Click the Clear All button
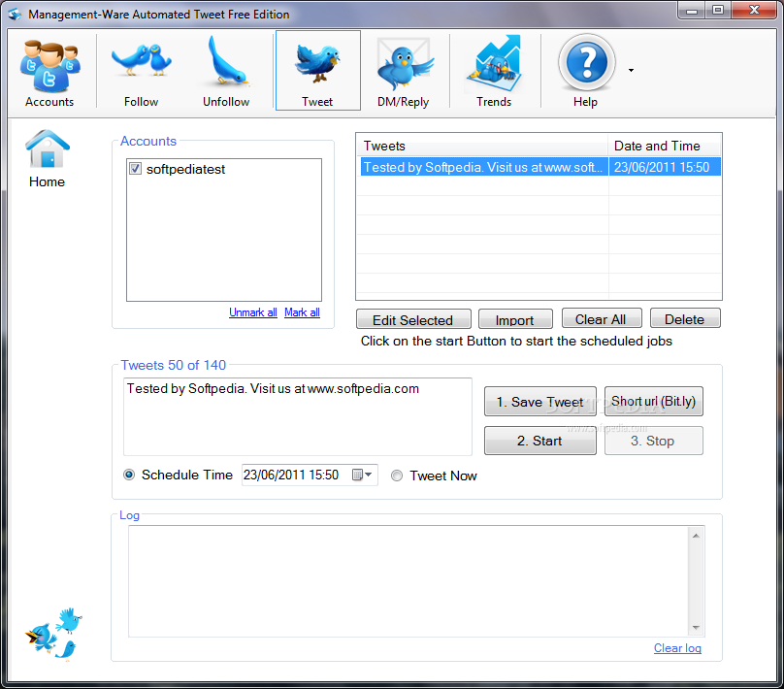Screen dimensions: 784x689 [x=602, y=319]
